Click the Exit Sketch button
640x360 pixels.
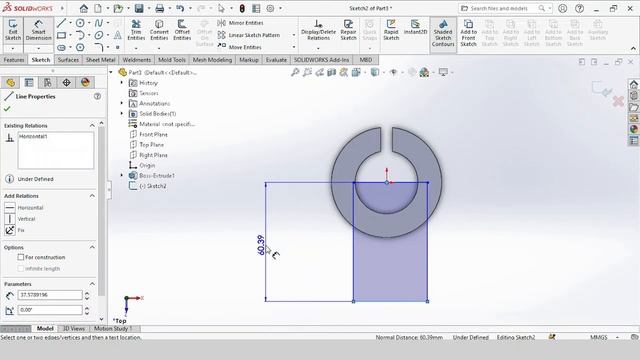13,30
